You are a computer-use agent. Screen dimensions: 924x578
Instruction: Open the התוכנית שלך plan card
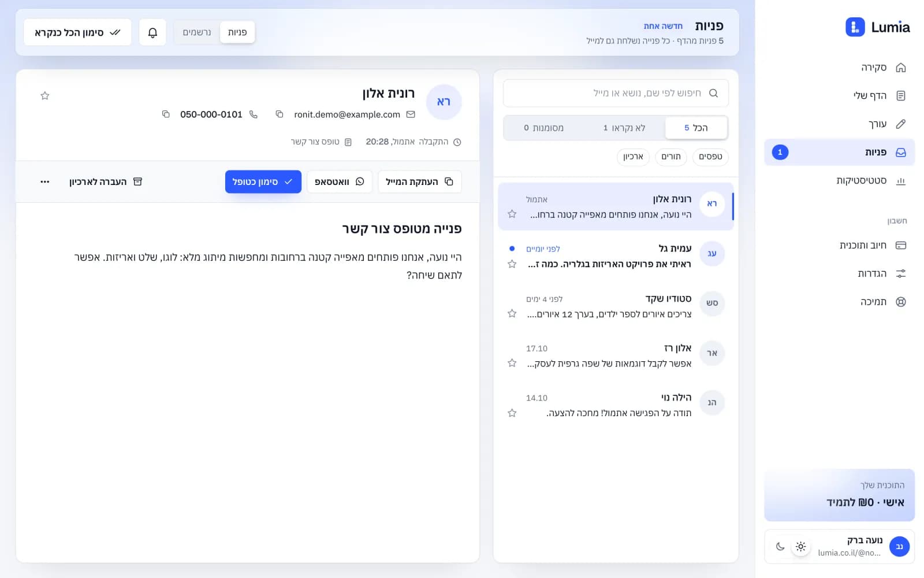click(x=839, y=495)
